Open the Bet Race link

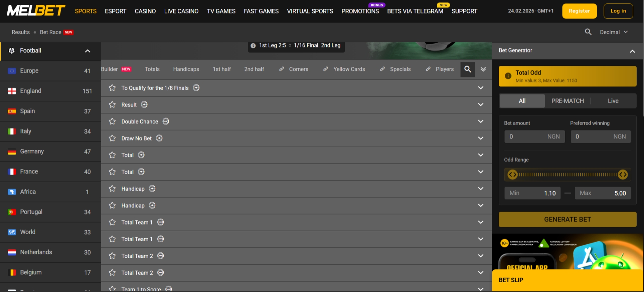point(51,32)
